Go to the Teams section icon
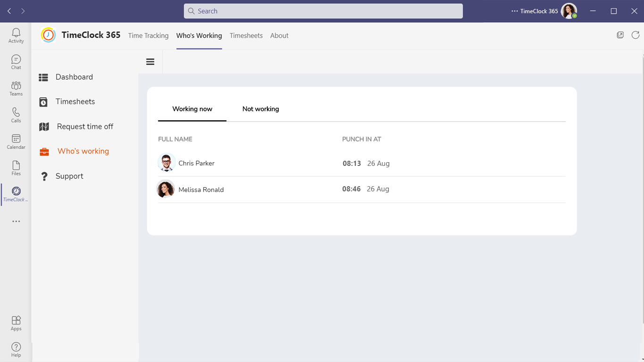Viewport: 644px width, 362px height. point(16,88)
